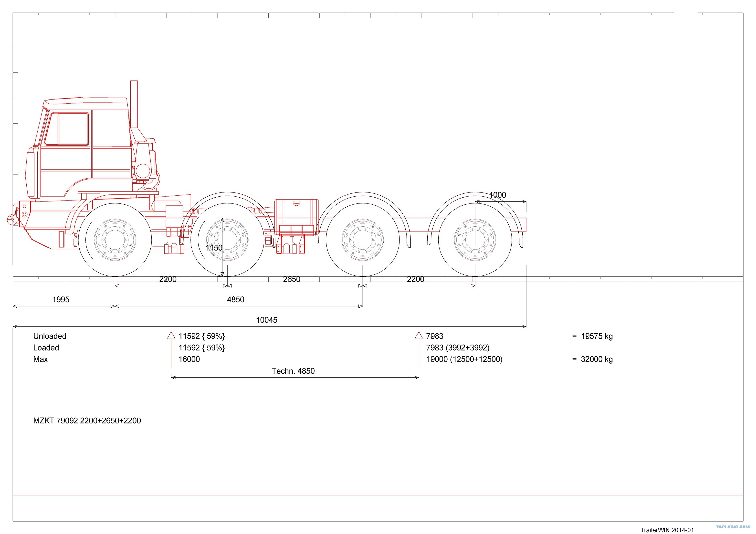
Task: Click the 32000 kg max weight value
Action: (597, 359)
